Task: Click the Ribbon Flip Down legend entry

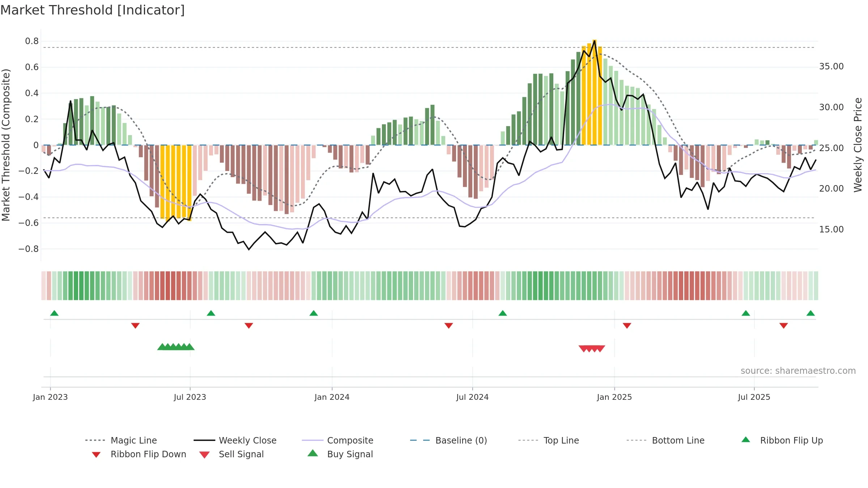Action: (139, 454)
